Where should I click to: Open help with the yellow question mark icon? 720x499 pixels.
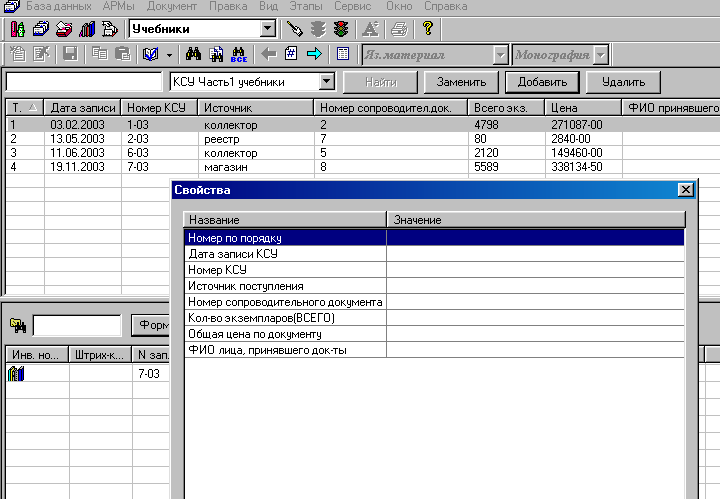pyautogui.click(x=428, y=28)
